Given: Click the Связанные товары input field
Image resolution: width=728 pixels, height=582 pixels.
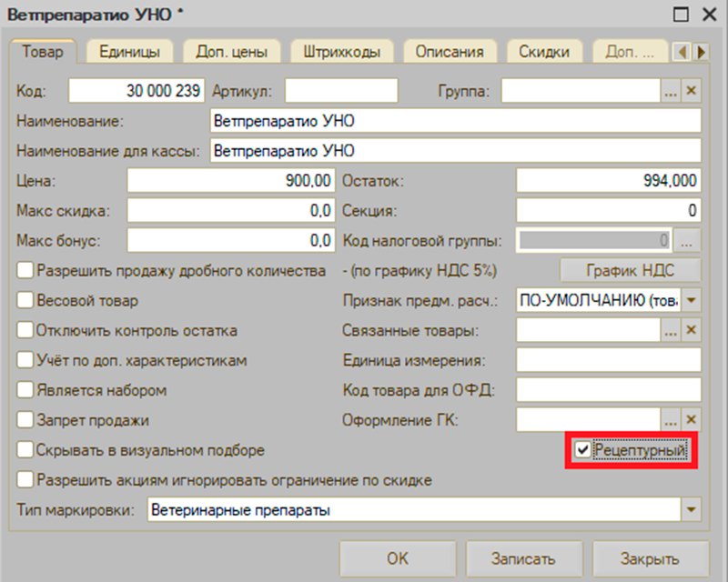Looking at the screenshot, I should coord(588,330).
